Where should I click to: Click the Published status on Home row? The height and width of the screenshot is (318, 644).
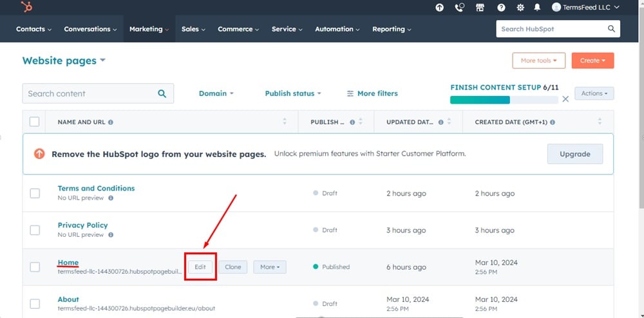coord(331,267)
